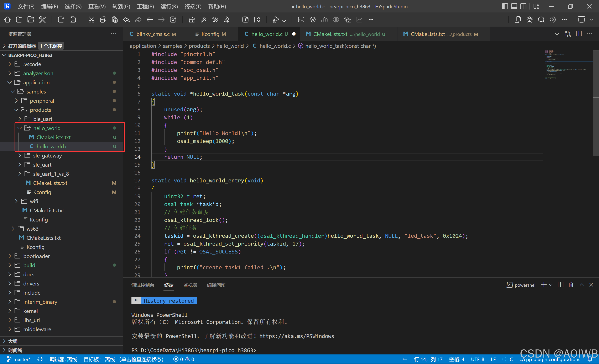Click the search magnifier icon top right
Image resolution: width=599 pixels, height=364 pixels.
[541, 20]
